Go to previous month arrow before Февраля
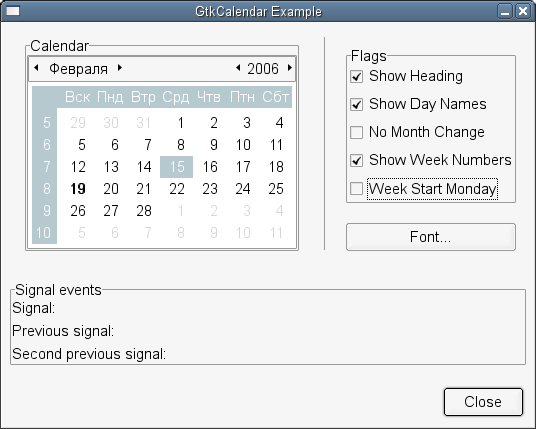The width and height of the screenshot is (536, 429). coord(36,68)
